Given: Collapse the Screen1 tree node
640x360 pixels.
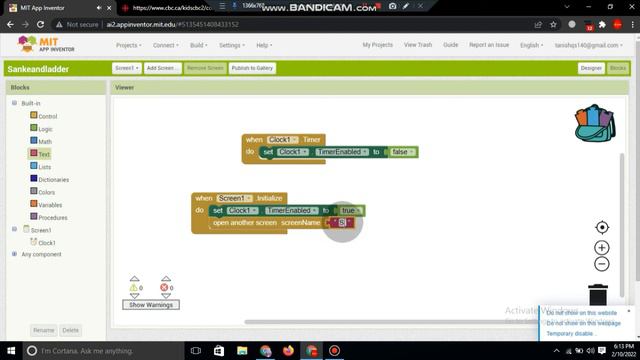Looking at the screenshot, I should click(14, 229).
